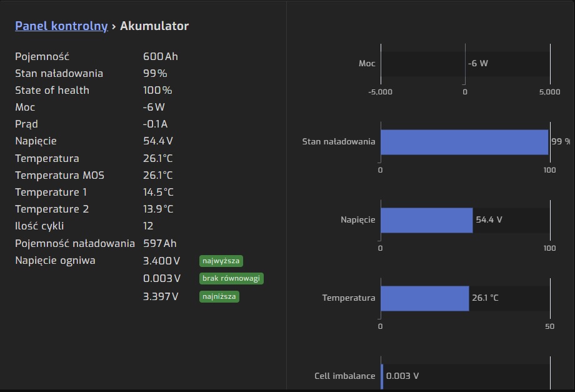Viewport: 575px width, 392px height.
Task: Click the Akumulator breadcrumb title
Action: click(154, 26)
